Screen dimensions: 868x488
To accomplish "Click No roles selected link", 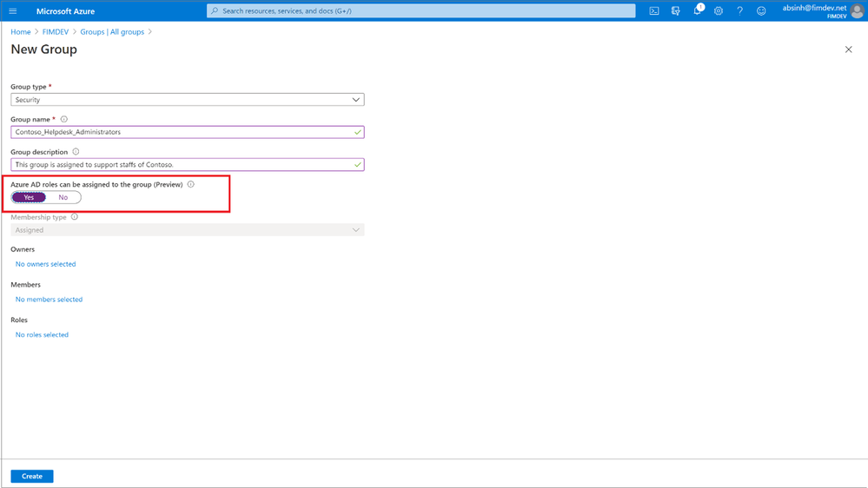I will pos(42,334).
